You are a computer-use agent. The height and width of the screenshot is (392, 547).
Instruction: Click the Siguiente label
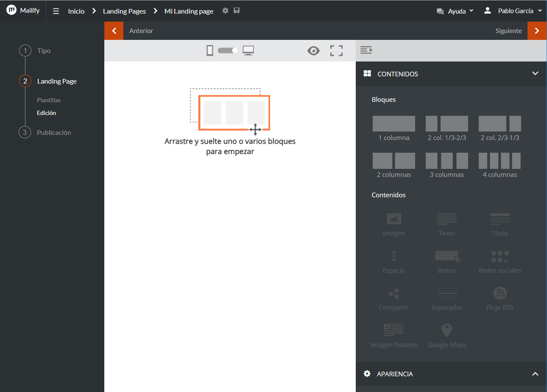tap(508, 31)
